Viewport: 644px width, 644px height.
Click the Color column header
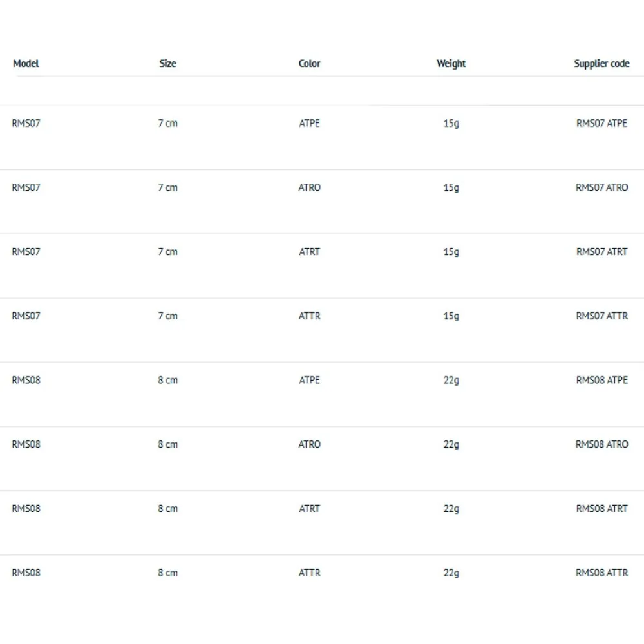click(x=309, y=63)
